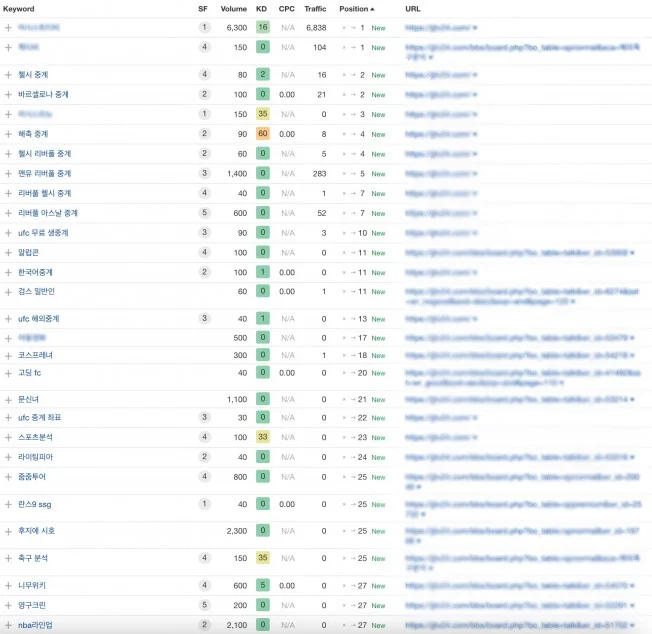The image size is (652, 634).
Task: Click the plus icon by 후지에 시호
Action: coord(8,531)
